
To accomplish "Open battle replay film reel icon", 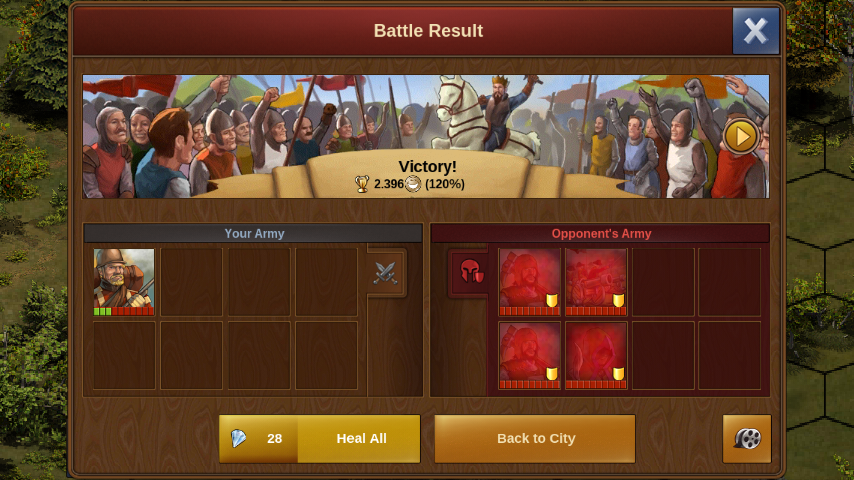I will (x=747, y=439).
